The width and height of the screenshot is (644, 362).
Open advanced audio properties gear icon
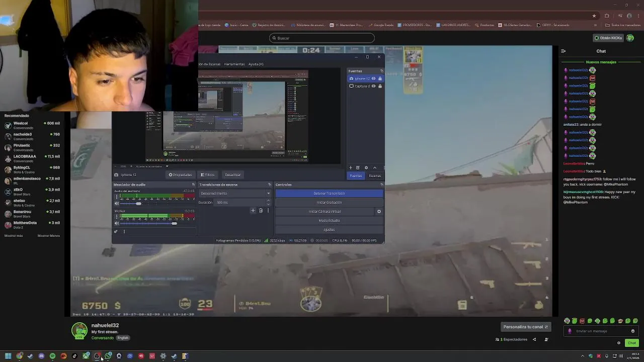[116, 231]
